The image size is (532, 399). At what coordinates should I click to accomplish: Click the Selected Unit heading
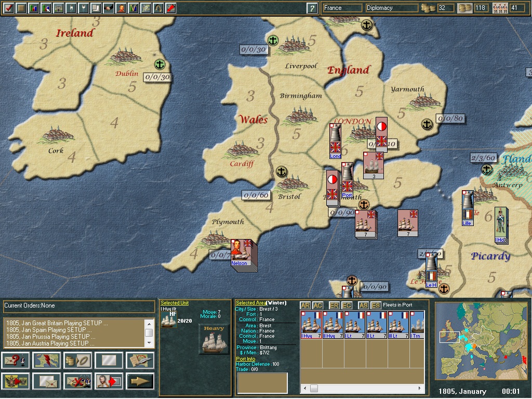pos(175,303)
